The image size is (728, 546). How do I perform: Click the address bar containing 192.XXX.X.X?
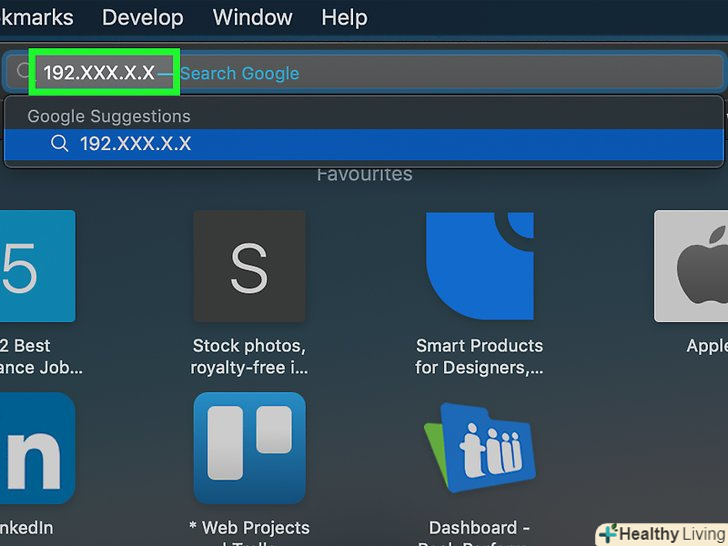point(364,72)
